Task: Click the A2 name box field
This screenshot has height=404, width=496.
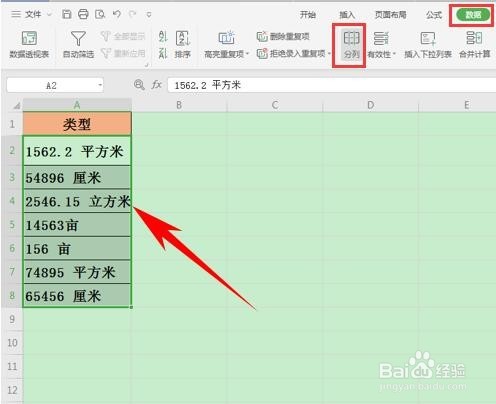Action: 51,86
